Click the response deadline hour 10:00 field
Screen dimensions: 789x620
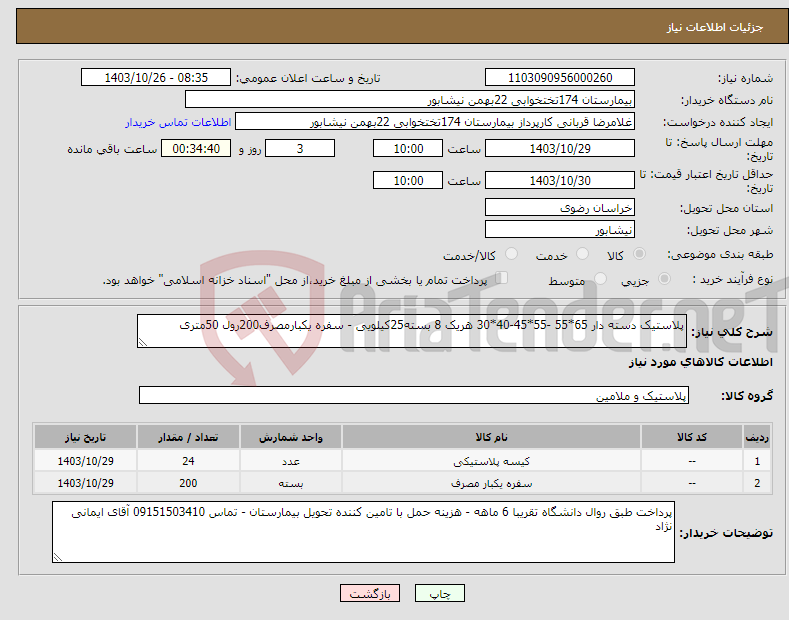click(408, 148)
